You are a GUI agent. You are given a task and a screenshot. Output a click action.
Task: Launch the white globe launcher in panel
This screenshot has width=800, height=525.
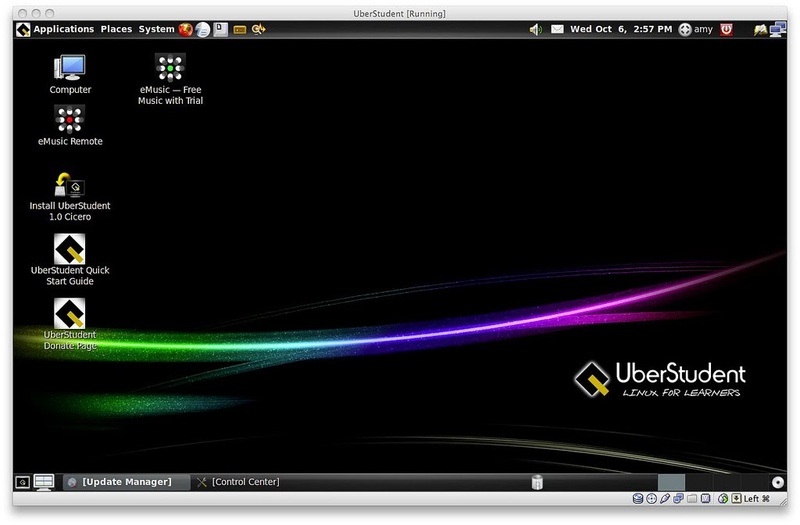(x=203, y=30)
